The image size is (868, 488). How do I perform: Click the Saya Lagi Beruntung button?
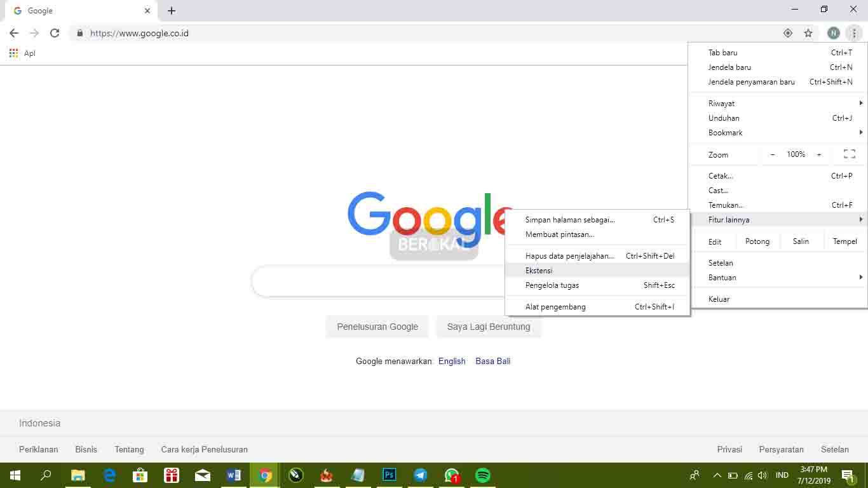pos(489,327)
